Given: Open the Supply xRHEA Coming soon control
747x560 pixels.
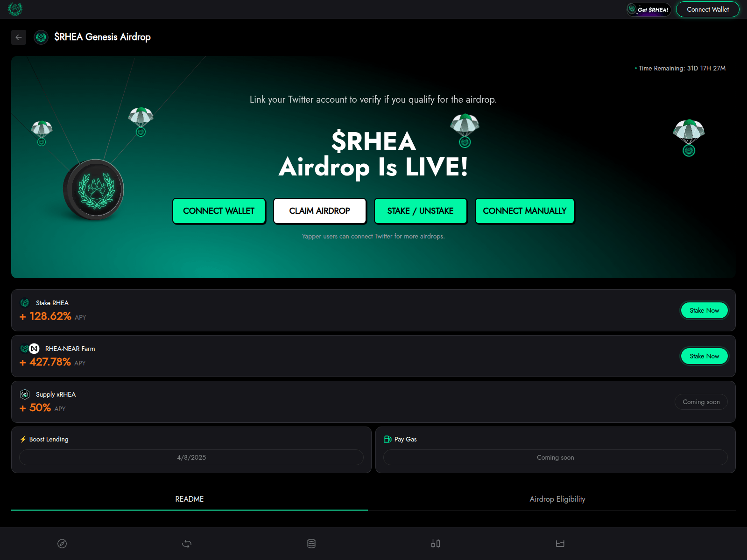Looking at the screenshot, I should click(x=701, y=402).
